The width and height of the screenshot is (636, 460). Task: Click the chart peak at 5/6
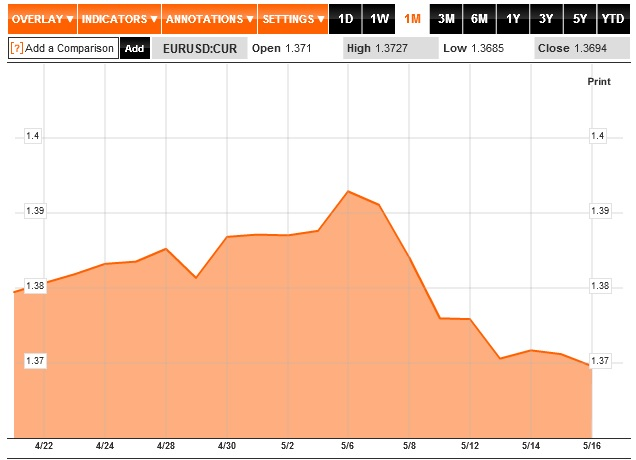pyautogui.click(x=347, y=191)
